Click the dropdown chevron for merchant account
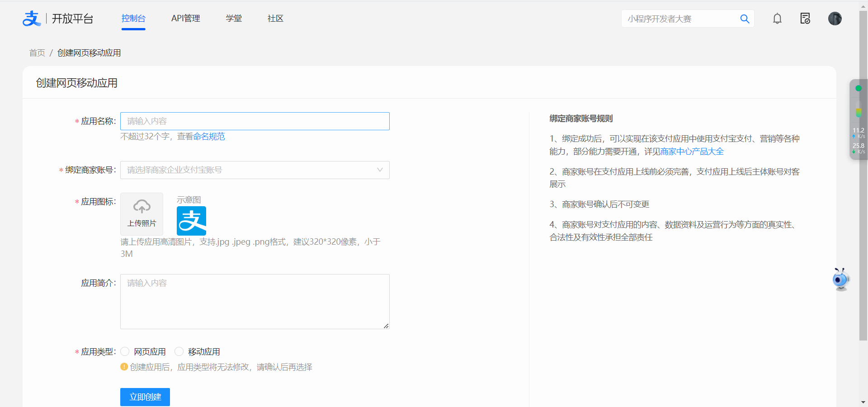This screenshot has width=868, height=407. point(380,170)
